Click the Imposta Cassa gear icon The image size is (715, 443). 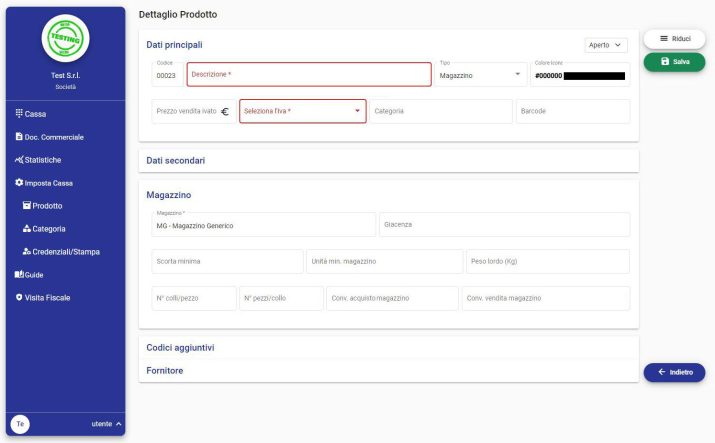(19, 183)
